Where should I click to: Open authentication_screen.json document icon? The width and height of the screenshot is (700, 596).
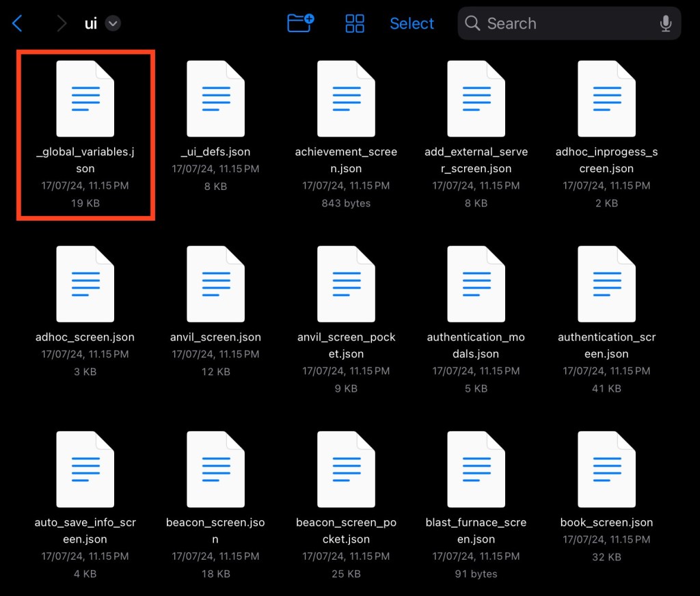point(606,284)
